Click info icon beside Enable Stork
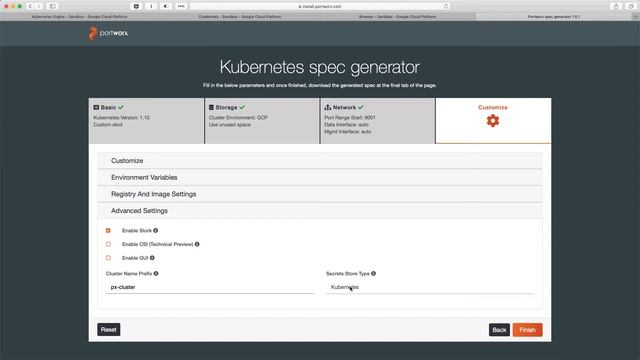 coord(156,231)
